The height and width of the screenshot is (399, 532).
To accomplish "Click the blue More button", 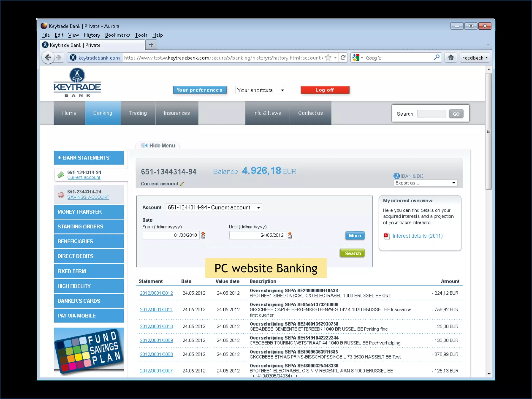I will [x=355, y=236].
